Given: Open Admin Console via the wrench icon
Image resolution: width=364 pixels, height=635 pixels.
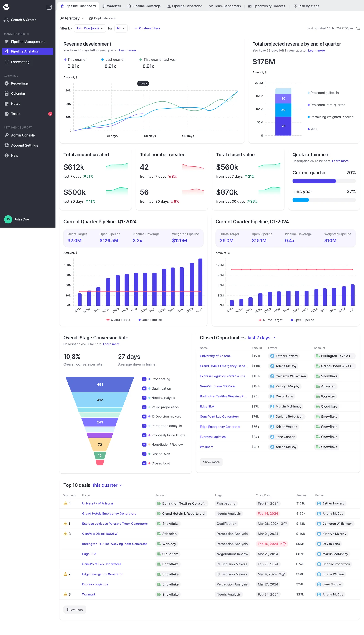Looking at the screenshot, I should [7, 135].
